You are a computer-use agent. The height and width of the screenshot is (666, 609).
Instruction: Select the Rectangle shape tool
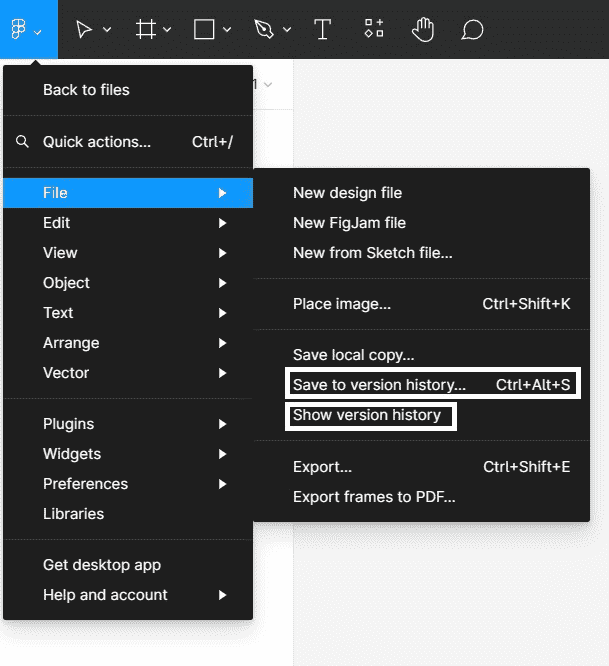click(204, 30)
